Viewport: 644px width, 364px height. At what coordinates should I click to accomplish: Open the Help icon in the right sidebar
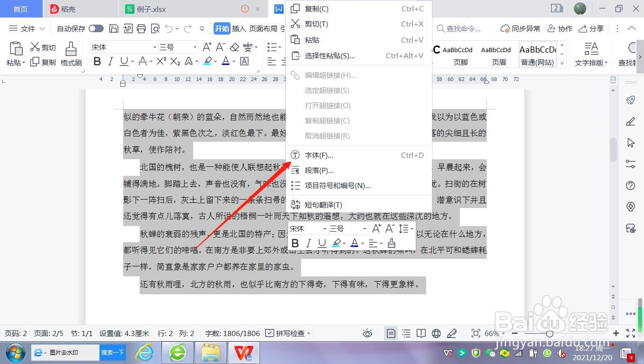pyautogui.click(x=630, y=185)
